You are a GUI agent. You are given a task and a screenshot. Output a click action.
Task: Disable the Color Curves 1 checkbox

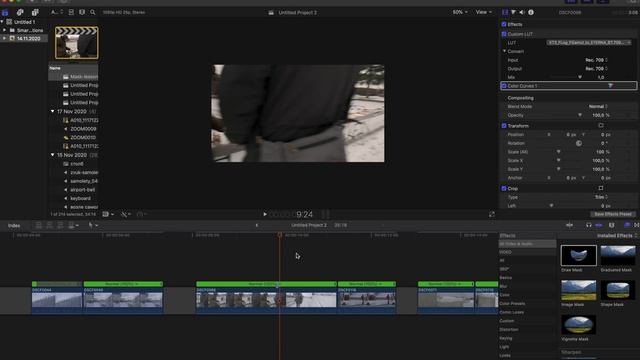point(504,86)
